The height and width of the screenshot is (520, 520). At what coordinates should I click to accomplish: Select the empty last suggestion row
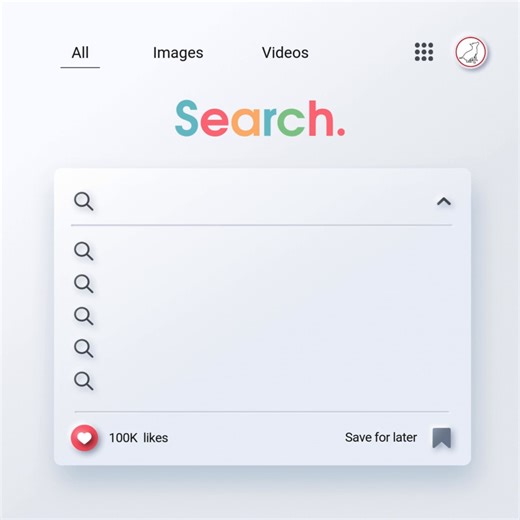pos(262,381)
